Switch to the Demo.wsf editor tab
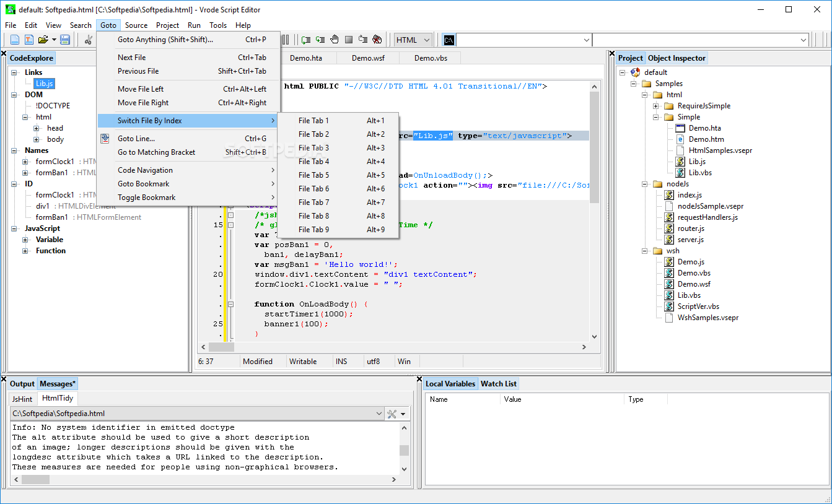Screen dimensions: 832x504 coord(368,58)
